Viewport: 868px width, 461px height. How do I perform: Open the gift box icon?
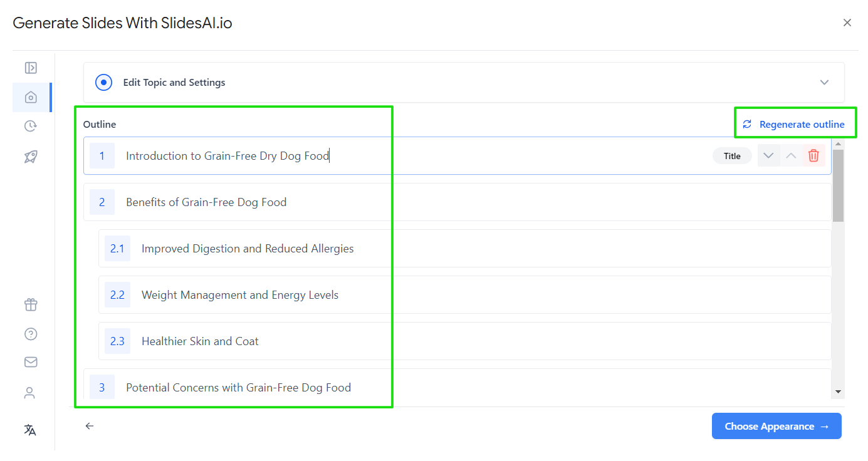pyautogui.click(x=31, y=304)
